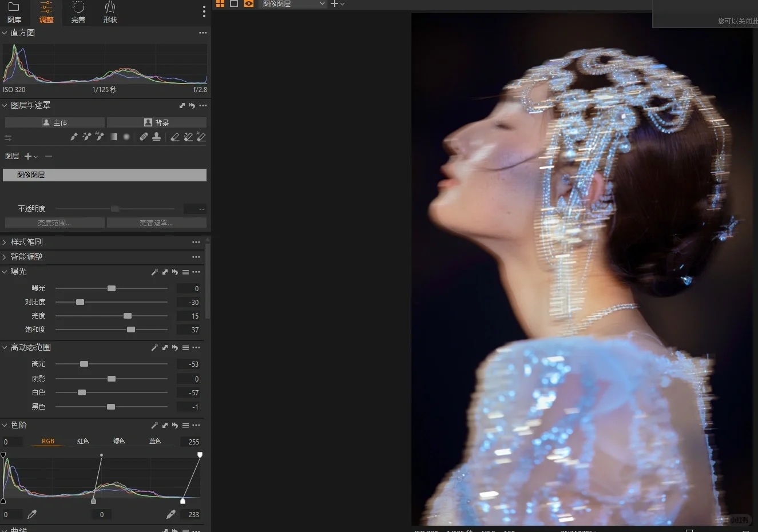Collapse the 曝光 panel
The height and width of the screenshot is (532, 758).
point(5,272)
